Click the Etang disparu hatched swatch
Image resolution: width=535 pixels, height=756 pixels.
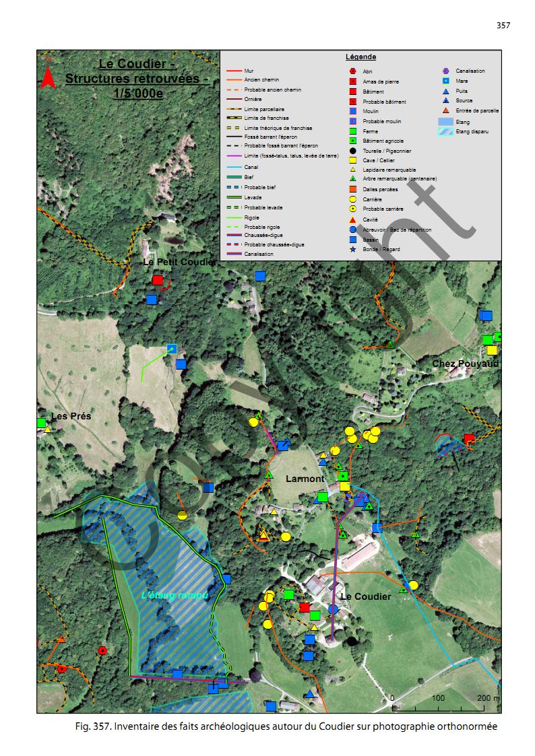(x=445, y=132)
